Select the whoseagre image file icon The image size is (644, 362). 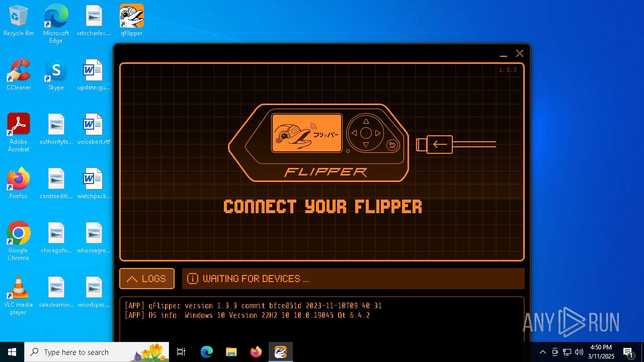tap(94, 238)
